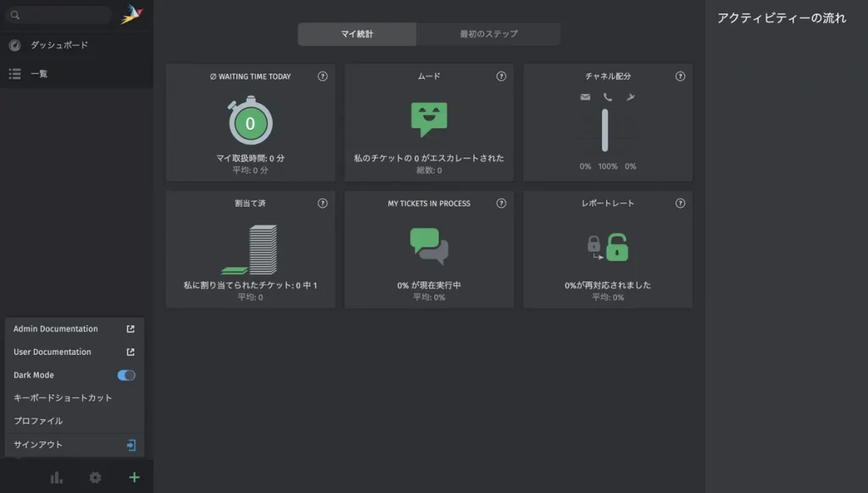The image size is (868, 493).
Task: Click the stopwatch waiting time icon
Action: (250, 120)
